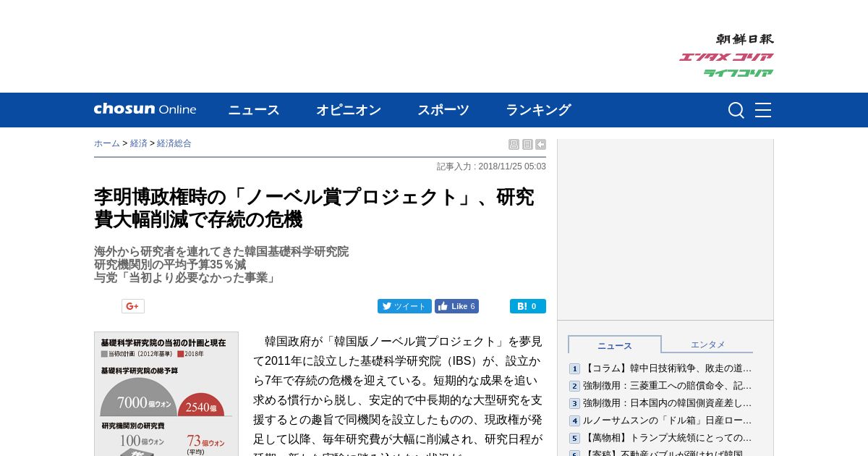Enlarge the 基礎科学研究院 budget infographic

166,394
